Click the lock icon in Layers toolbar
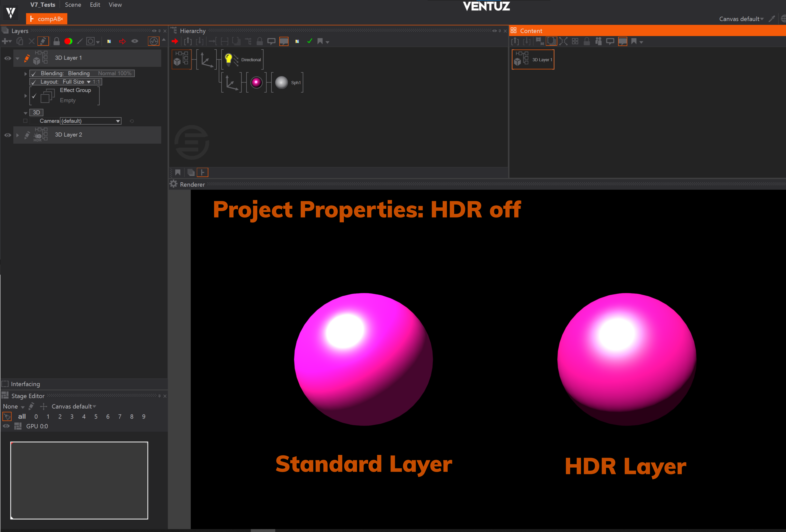This screenshot has width=786, height=532. tap(57, 41)
